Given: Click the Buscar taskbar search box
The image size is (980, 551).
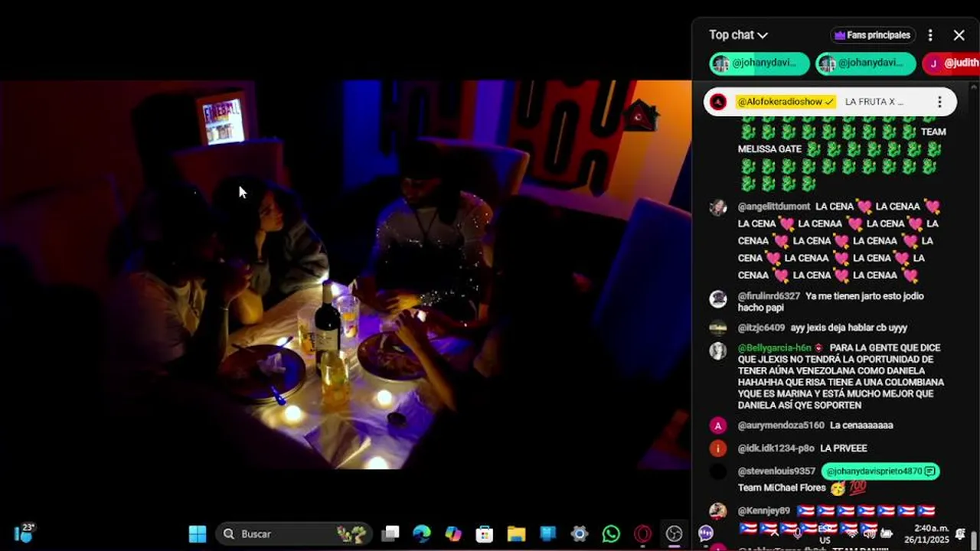Looking at the screenshot, I should click(294, 533).
